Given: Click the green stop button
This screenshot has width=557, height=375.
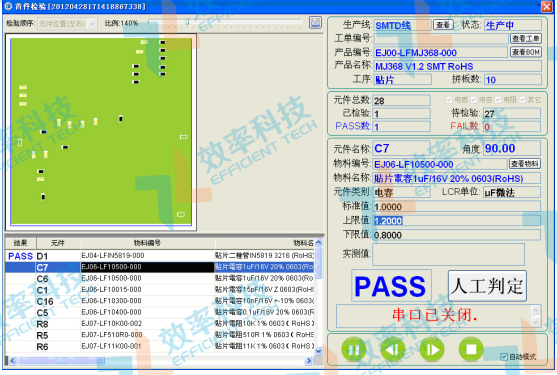Looking at the screenshot, I should click(x=471, y=350).
